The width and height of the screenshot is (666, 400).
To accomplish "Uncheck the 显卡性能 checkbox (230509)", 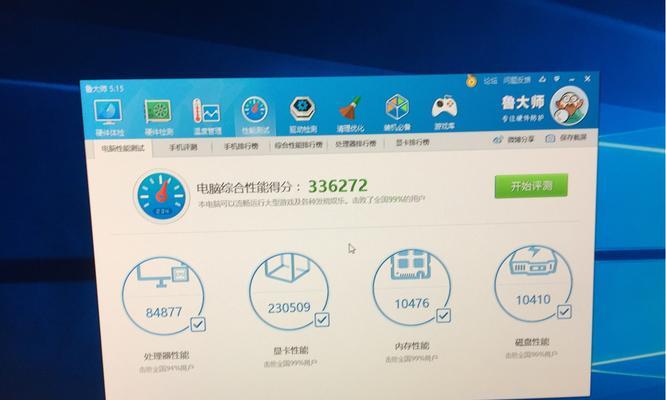I will pos(322,319).
